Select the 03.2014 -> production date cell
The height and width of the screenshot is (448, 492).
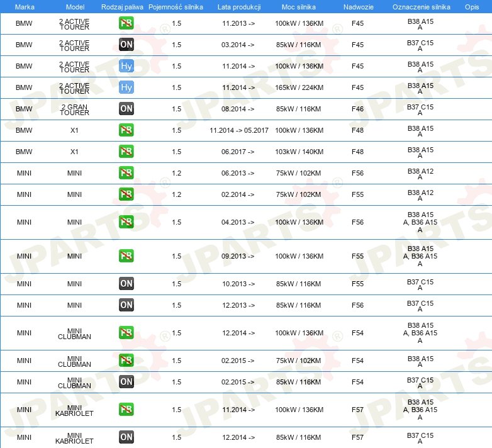tap(238, 45)
